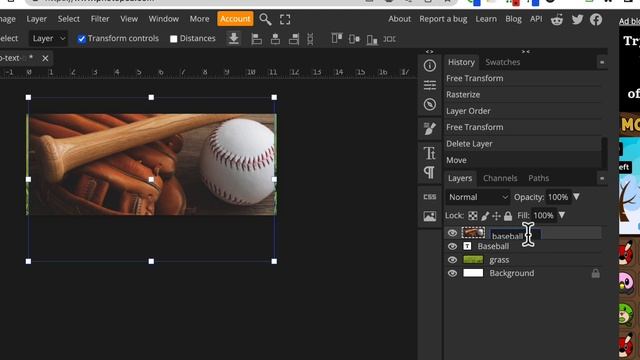This screenshot has height=360, width=640.
Task: Hide the Baseball text layer
Action: tap(452, 247)
